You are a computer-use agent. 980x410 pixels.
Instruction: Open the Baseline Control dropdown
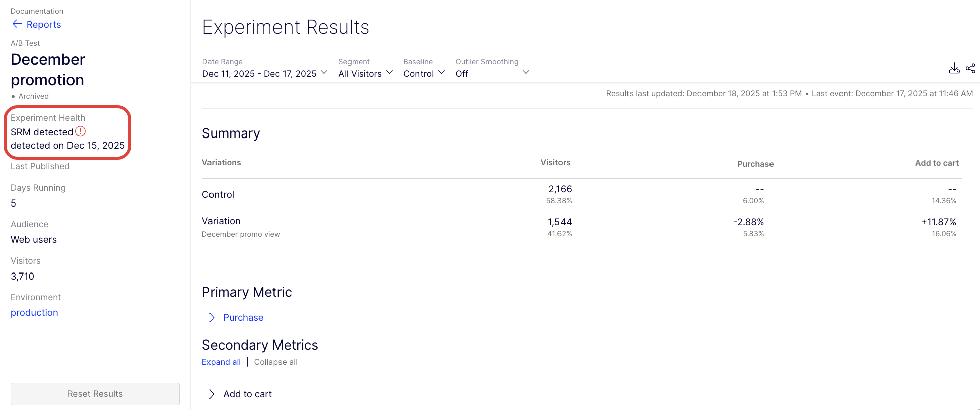tap(424, 74)
